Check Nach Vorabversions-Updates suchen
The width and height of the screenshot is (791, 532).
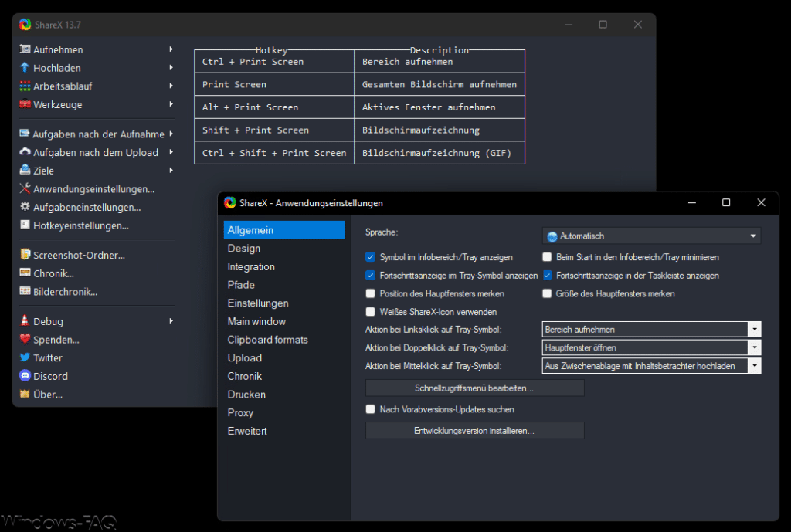(x=370, y=409)
